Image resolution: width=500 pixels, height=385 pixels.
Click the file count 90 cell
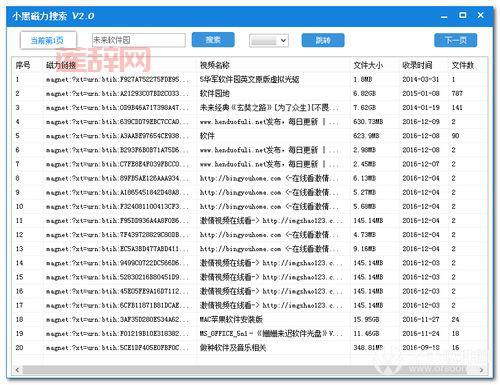(455, 136)
